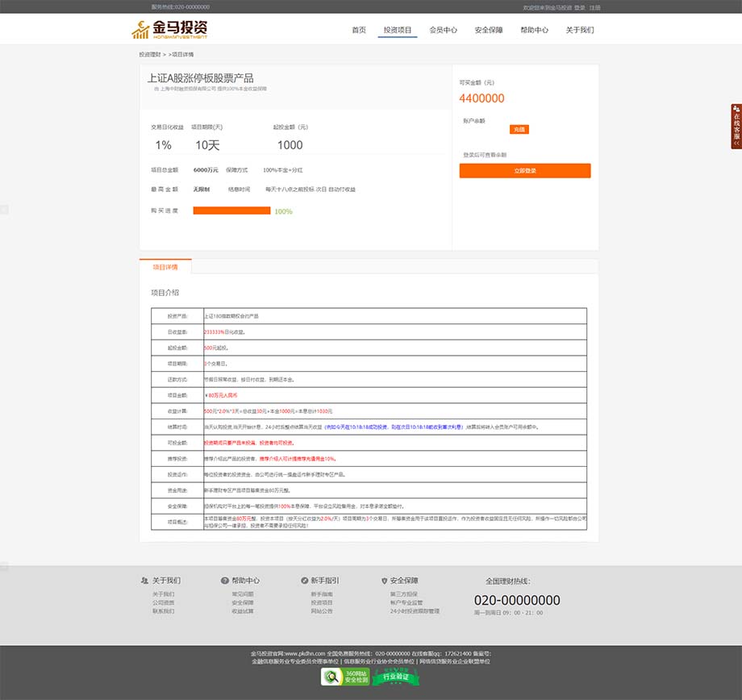
Task: Open 新手指南 footer link
Action: 322,594
